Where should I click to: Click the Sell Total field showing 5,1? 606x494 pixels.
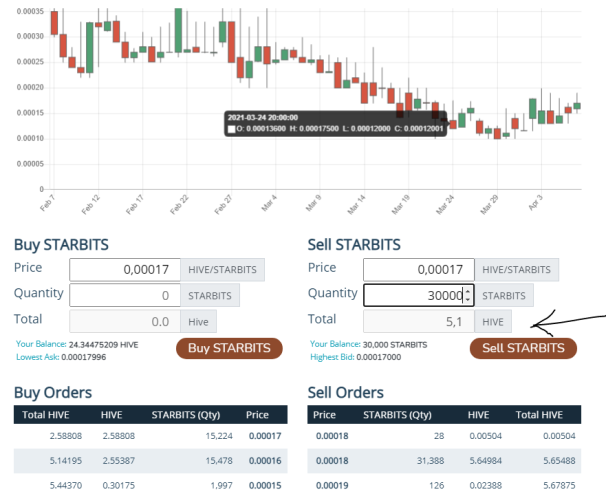pos(419,321)
